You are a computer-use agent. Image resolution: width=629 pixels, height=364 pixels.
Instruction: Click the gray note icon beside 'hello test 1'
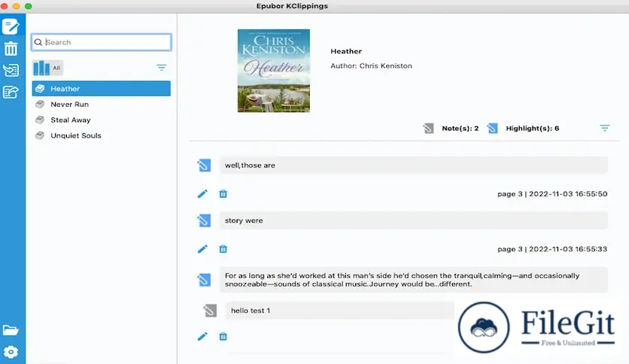(210, 311)
